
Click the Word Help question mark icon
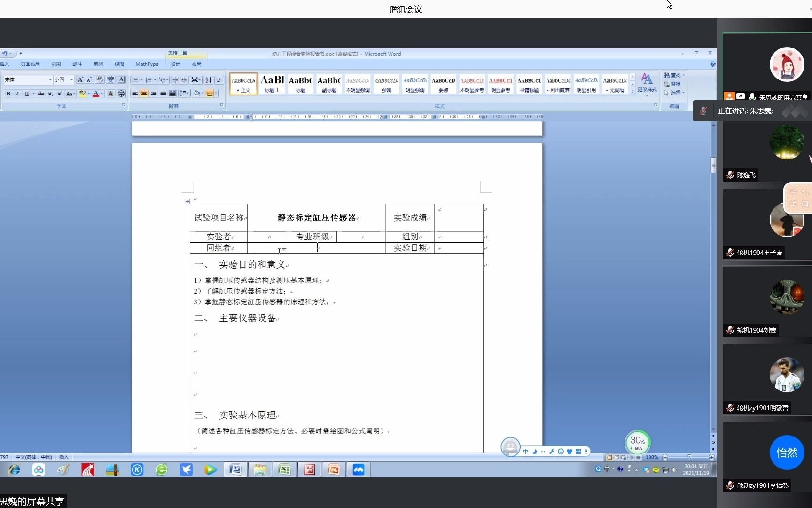712,64
